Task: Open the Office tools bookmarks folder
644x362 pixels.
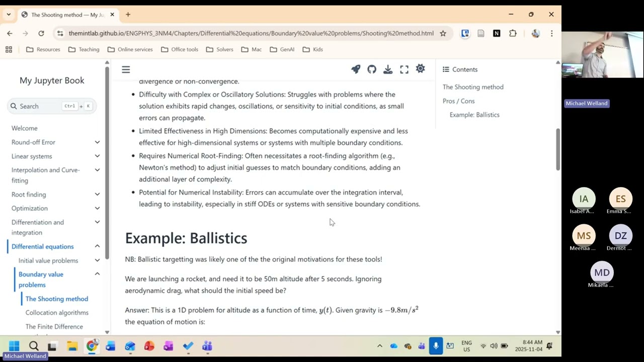Action: tap(180, 49)
